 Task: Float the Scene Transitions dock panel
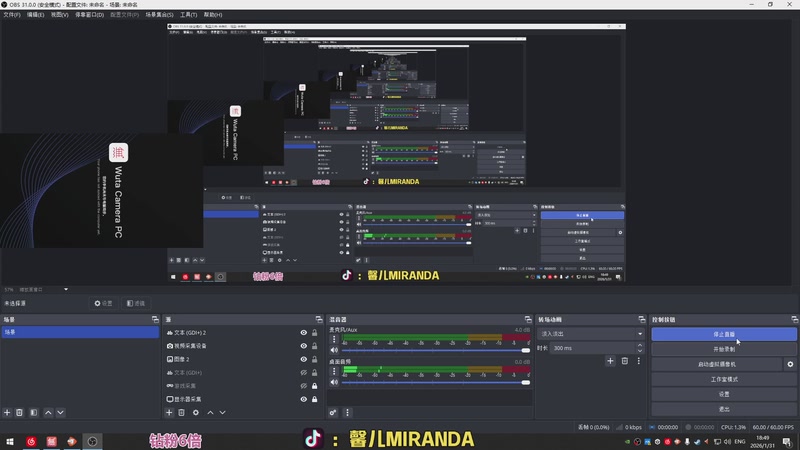coord(642,319)
